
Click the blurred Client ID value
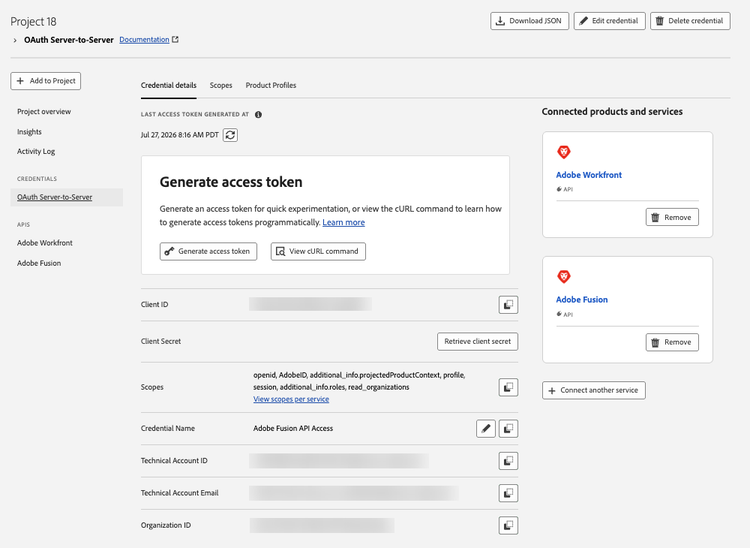coord(310,304)
